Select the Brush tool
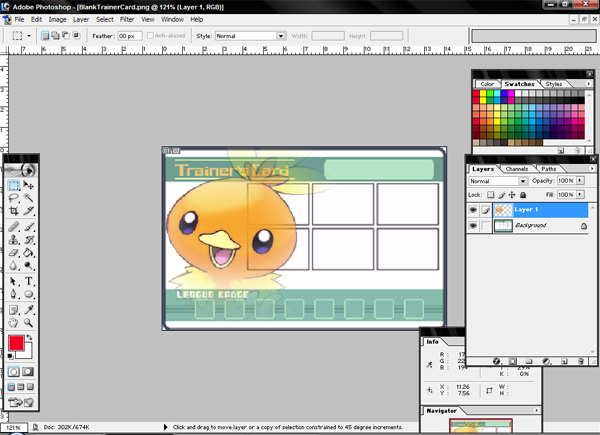 28,227
